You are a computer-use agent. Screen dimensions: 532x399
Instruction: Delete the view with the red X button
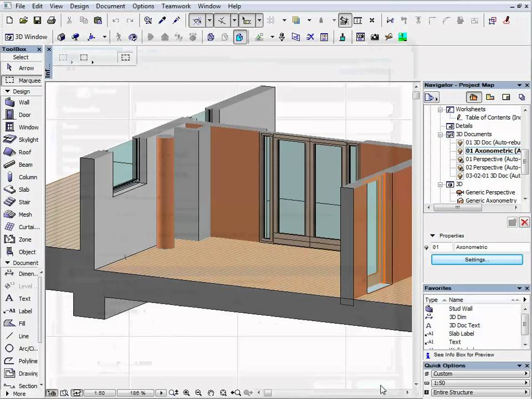[525, 222]
